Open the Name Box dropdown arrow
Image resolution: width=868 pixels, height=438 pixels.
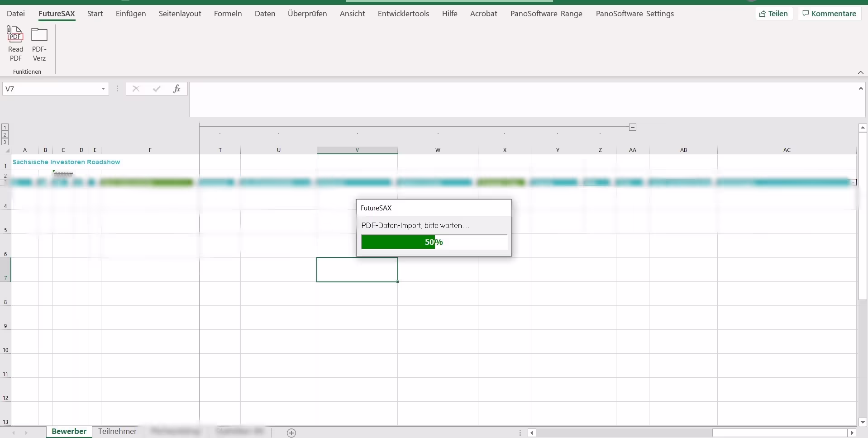point(103,89)
